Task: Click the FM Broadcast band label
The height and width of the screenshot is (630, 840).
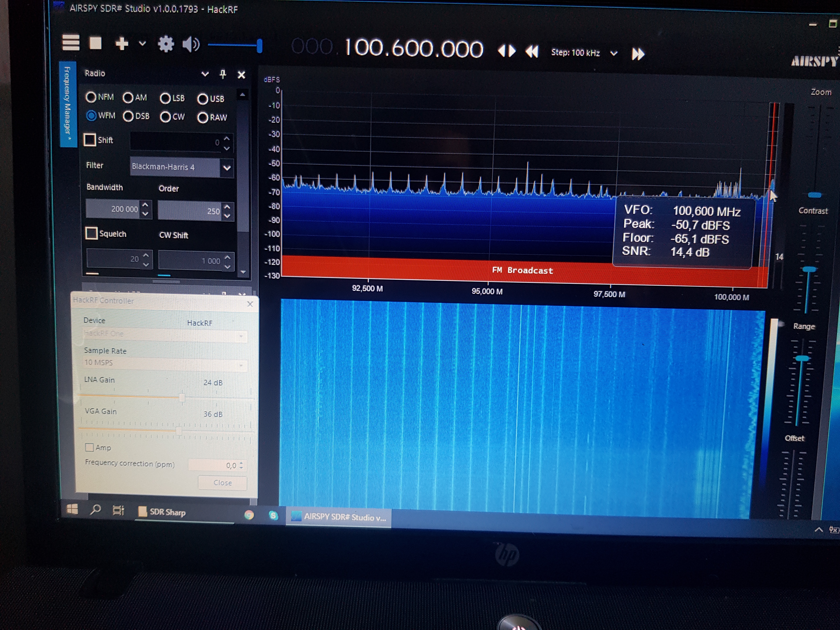Action: coord(522,270)
